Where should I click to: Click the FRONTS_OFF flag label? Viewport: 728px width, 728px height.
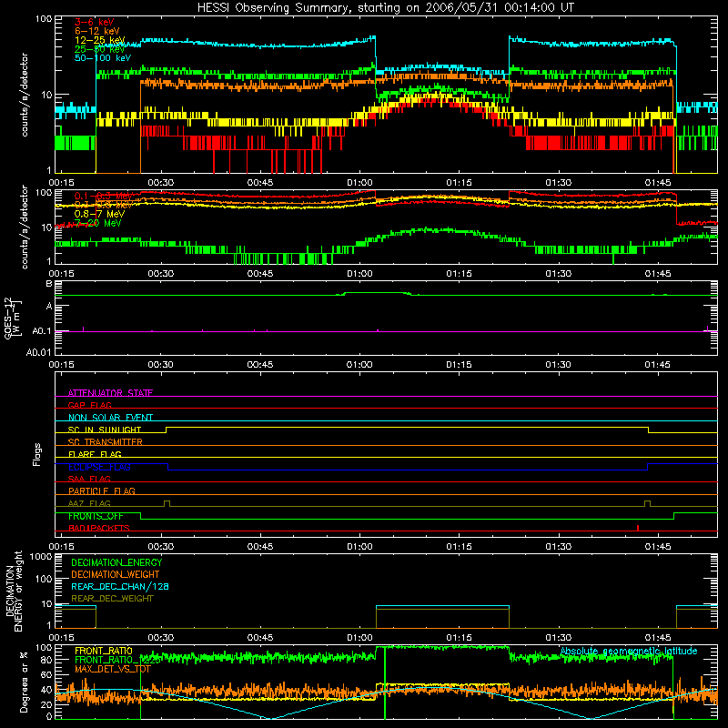[x=96, y=516]
